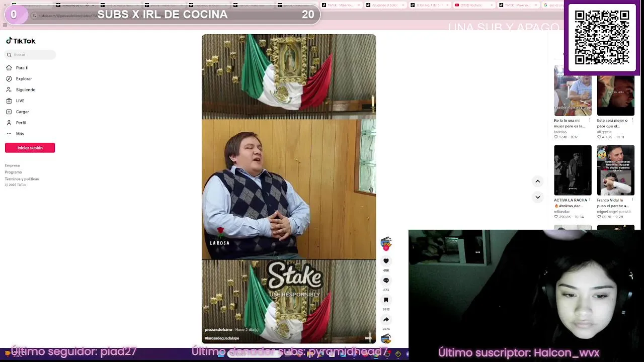644x362 pixels.
Task: Open rolitasdac author link
Action: 562,212
